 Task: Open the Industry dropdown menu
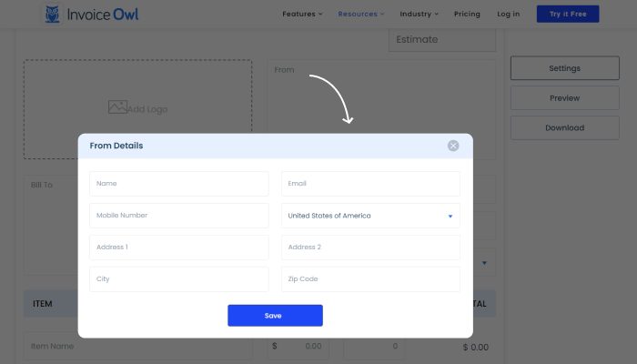419,15
